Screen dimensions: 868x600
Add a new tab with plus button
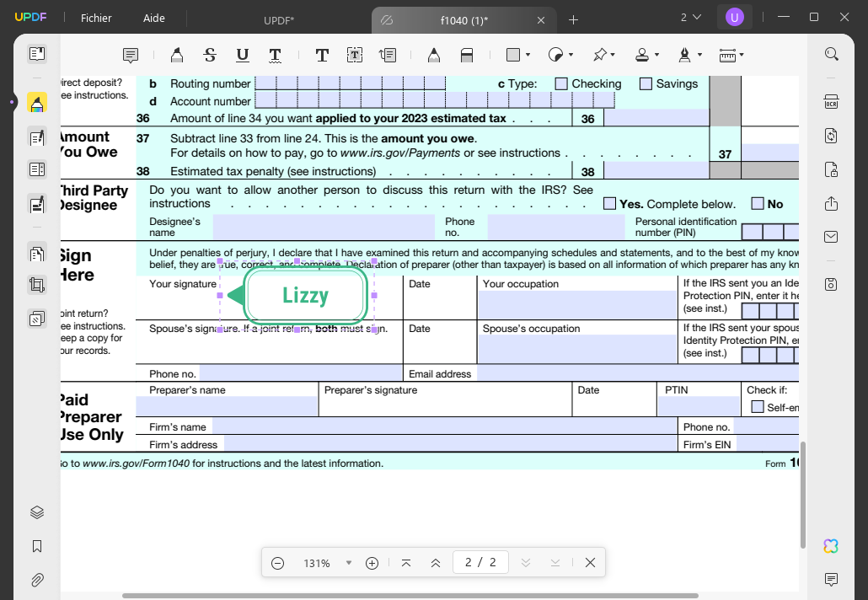coord(574,20)
